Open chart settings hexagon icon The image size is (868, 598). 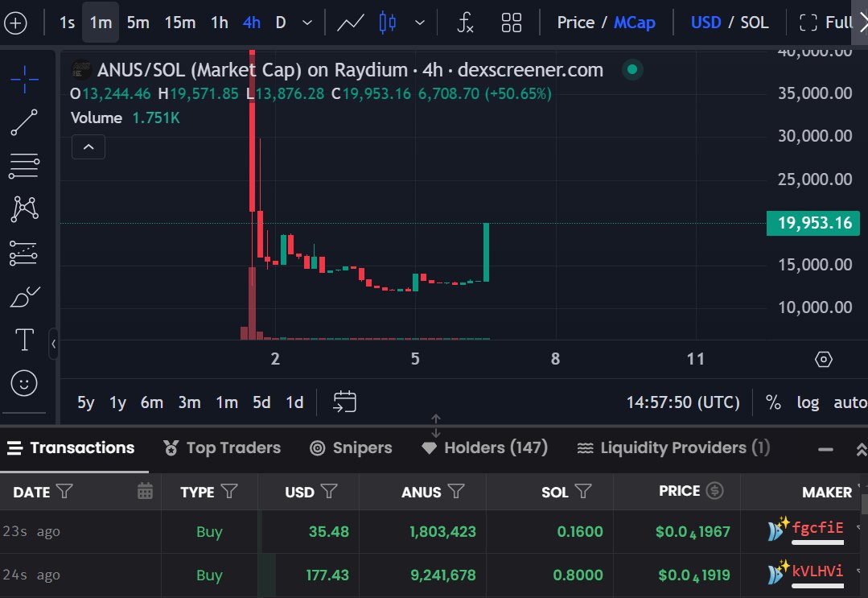(823, 359)
